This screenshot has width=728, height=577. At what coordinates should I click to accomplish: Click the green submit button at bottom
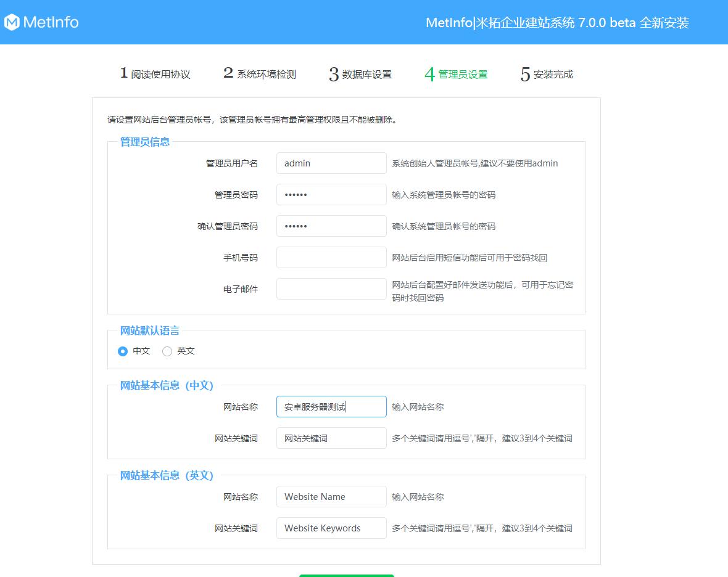(346, 575)
